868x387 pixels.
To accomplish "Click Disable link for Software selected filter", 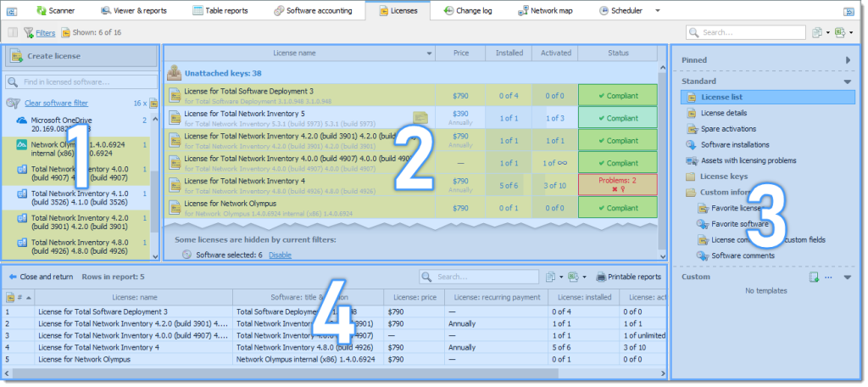I will (x=280, y=255).
